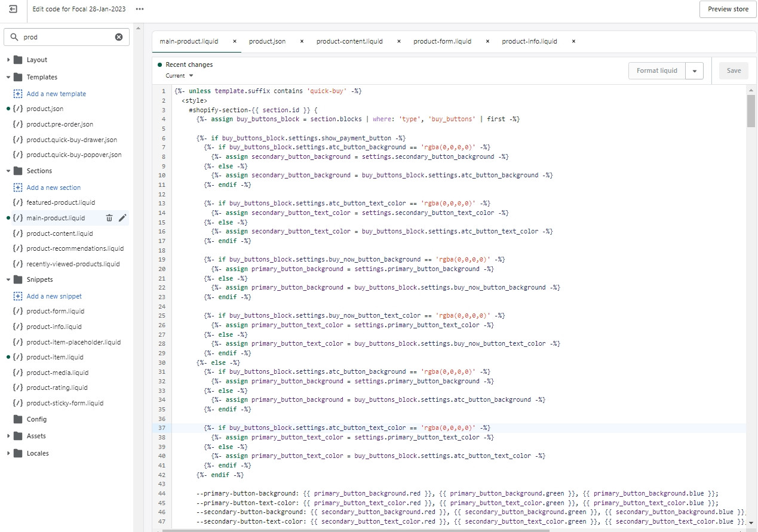
Task: Rename main-product.liquid with the pencil icon
Action: point(122,218)
